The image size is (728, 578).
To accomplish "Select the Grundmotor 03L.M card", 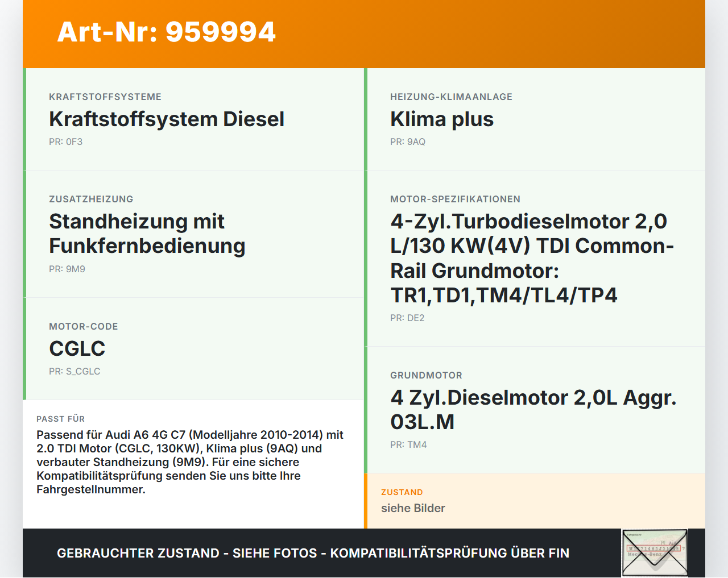I will (533, 410).
